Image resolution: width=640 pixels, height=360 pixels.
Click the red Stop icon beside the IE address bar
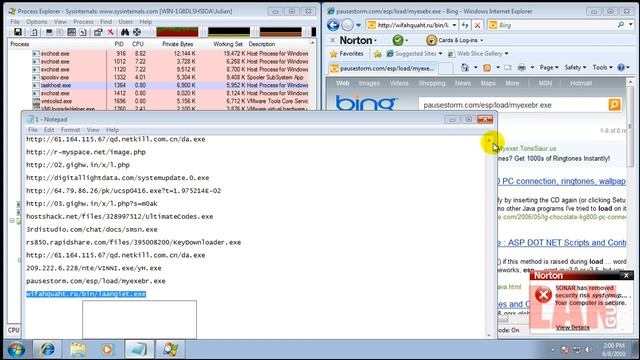pos(477,25)
